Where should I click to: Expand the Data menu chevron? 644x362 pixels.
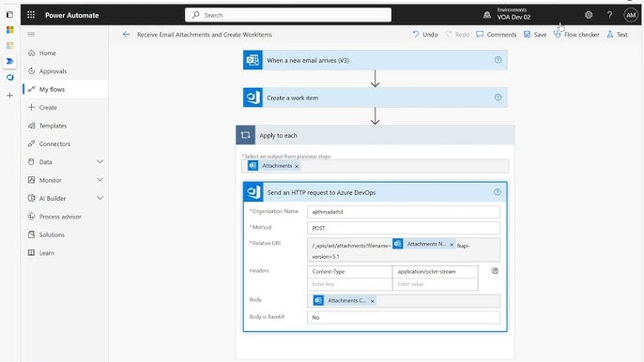point(100,161)
